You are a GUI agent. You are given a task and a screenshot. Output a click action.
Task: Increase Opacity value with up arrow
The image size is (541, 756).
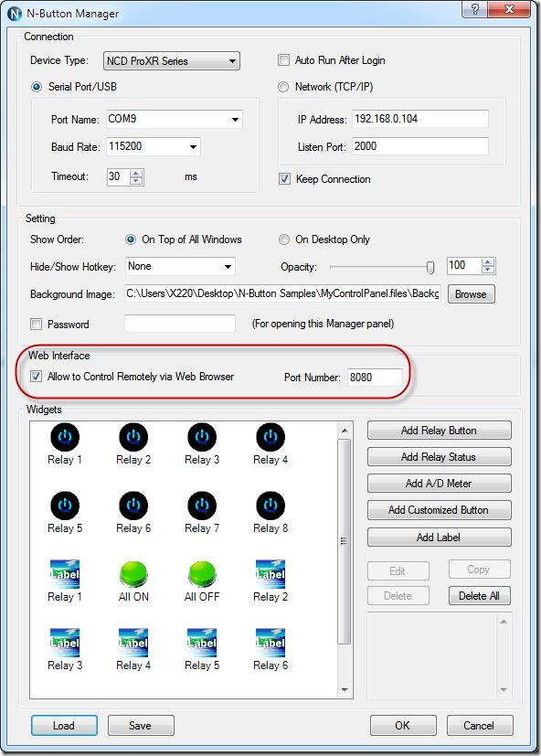488,262
